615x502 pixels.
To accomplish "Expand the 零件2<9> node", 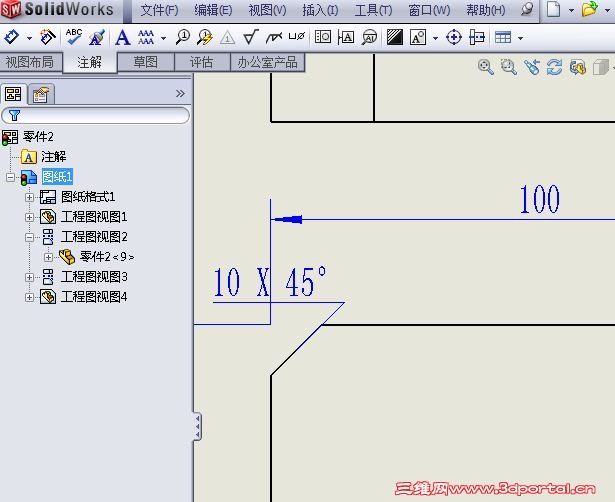I will click(48, 257).
